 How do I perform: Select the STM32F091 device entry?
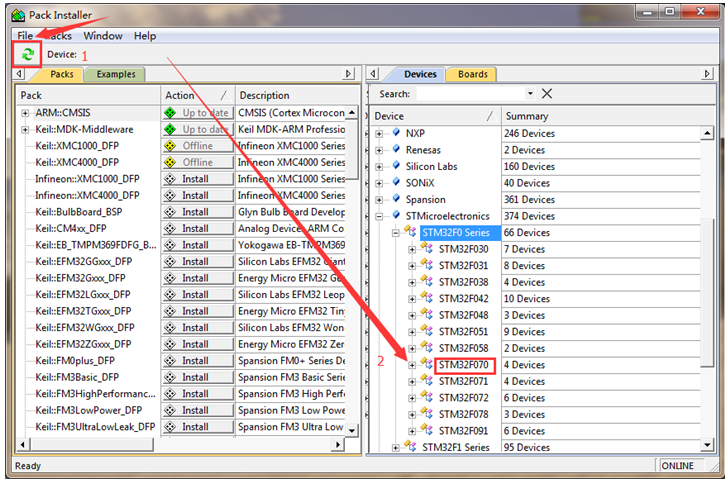463,431
